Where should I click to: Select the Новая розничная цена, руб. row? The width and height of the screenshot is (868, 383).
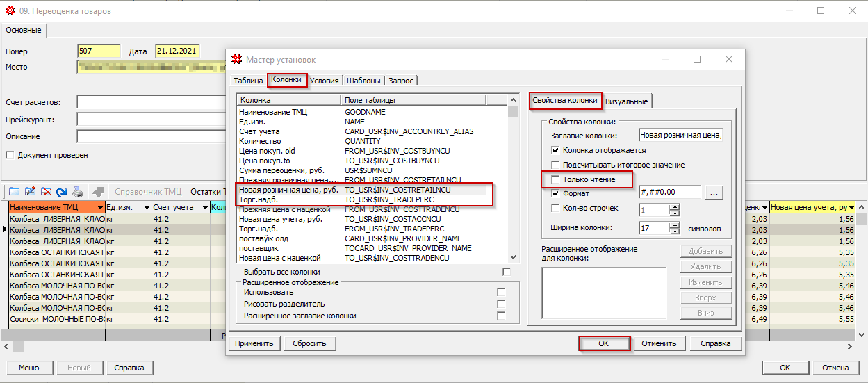point(288,190)
